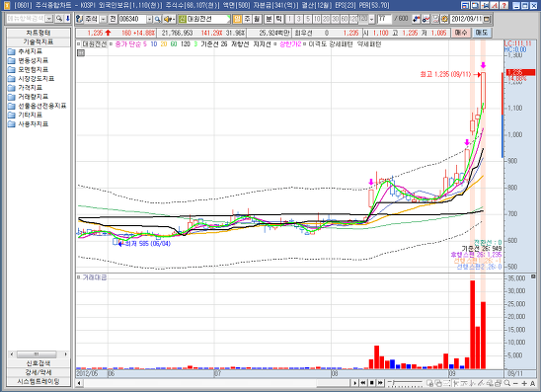Select the 틱 tick chart period
Image resolution: width=541 pixels, height=392 pixels.
click(x=278, y=19)
